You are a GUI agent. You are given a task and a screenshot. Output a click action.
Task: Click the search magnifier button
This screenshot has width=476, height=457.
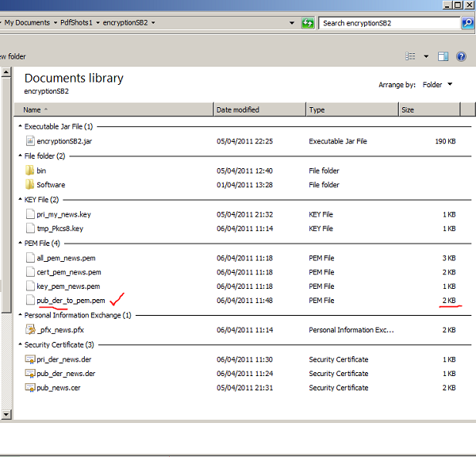click(x=468, y=23)
